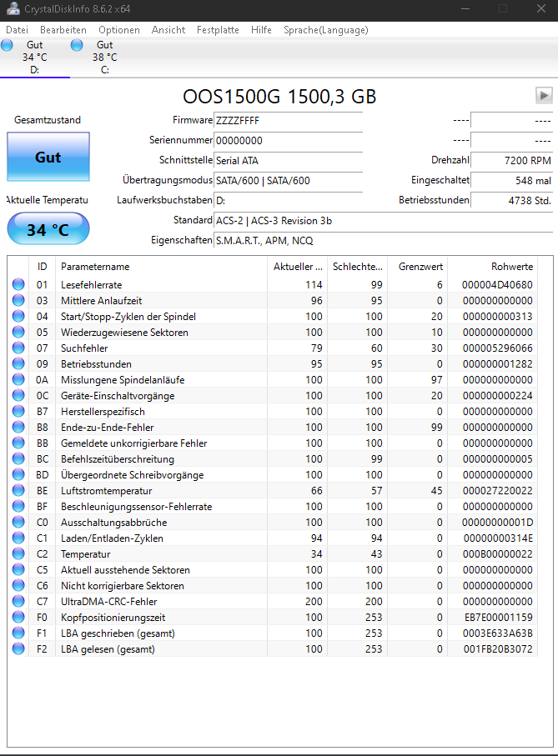Click the Betriebsstunden value 4738 Std.
558x756 pixels.
coord(511,201)
